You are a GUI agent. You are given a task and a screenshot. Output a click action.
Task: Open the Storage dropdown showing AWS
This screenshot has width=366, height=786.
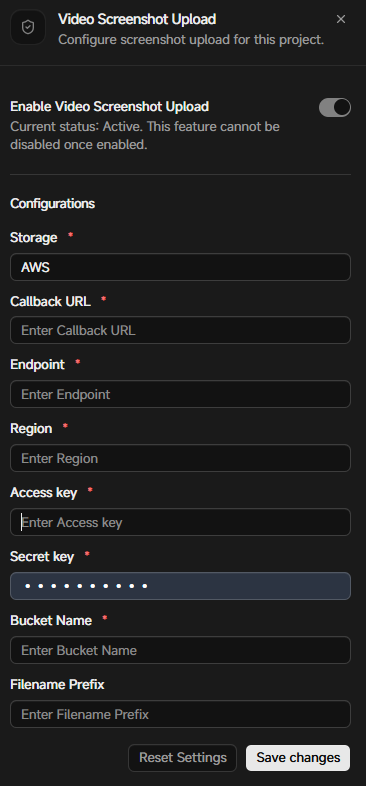[180, 267]
